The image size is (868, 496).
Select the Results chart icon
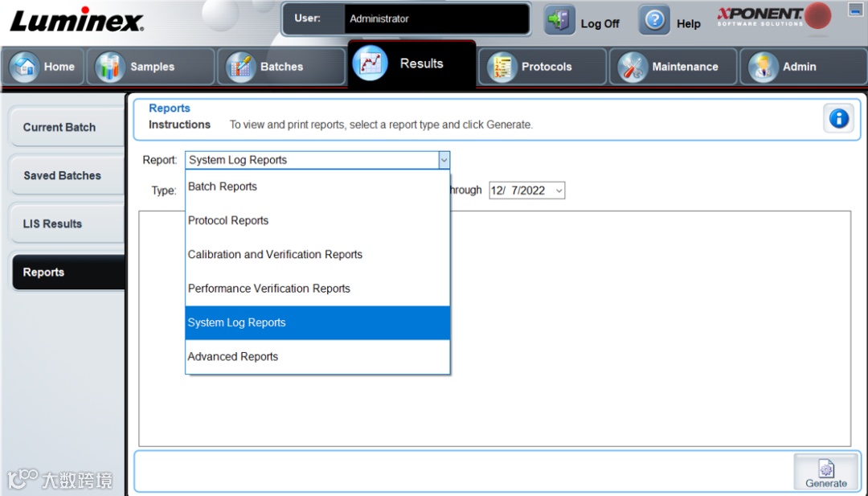(x=370, y=64)
